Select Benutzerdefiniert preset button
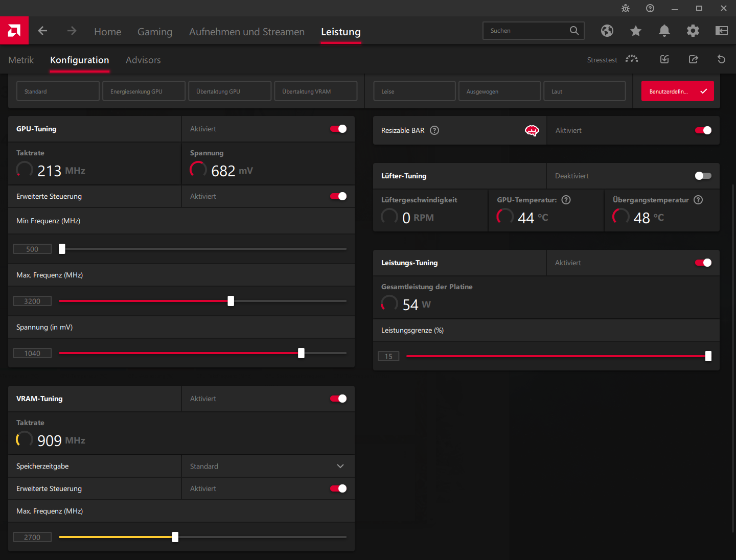This screenshot has height=560, width=736. [x=677, y=91]
